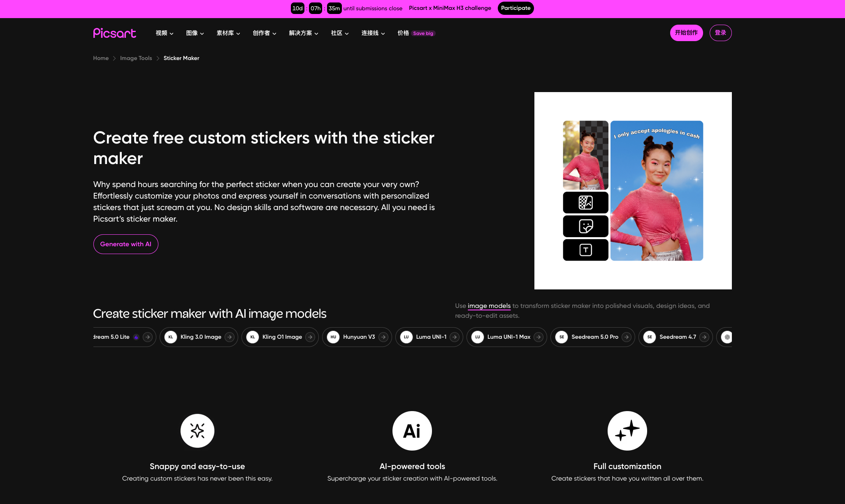Expand the 解决方案 navigation dropdown

[304, 33]
